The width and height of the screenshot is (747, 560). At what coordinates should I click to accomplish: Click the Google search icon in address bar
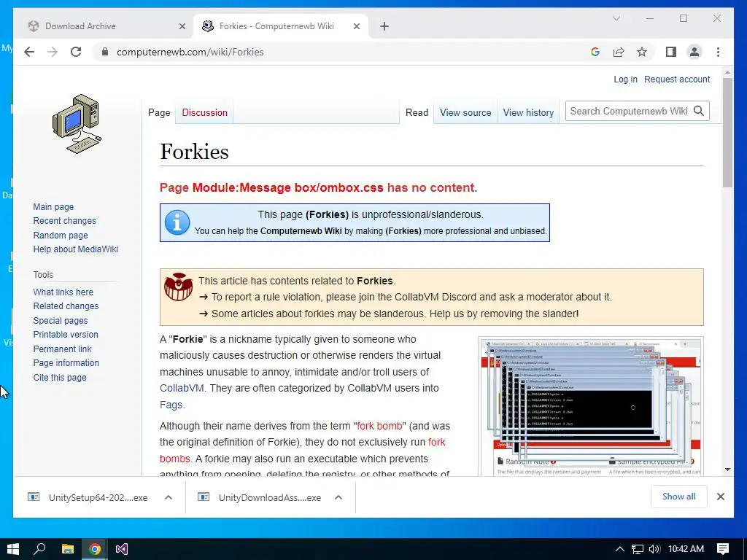tap(595, 52)
